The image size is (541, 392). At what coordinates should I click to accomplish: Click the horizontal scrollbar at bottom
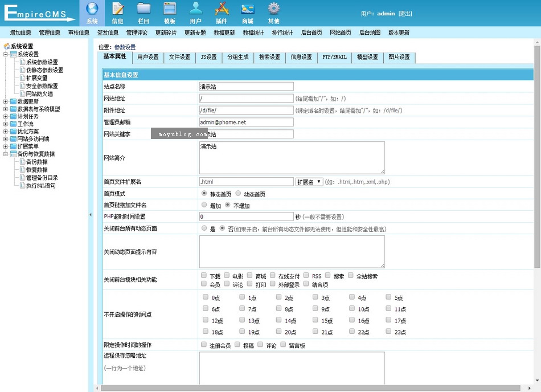pos(310,388)
